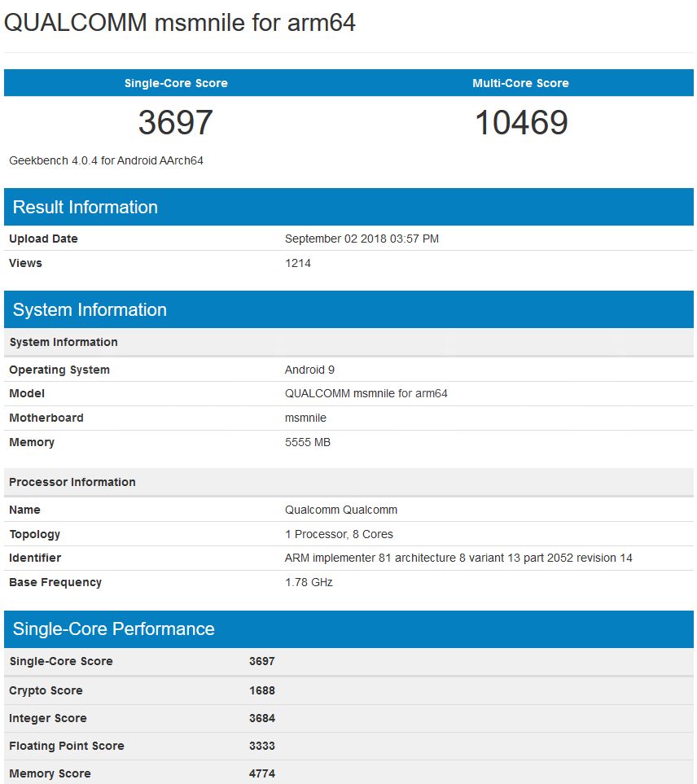Open the Result Information section
This screenshot has width=697, height=784.
83,207
